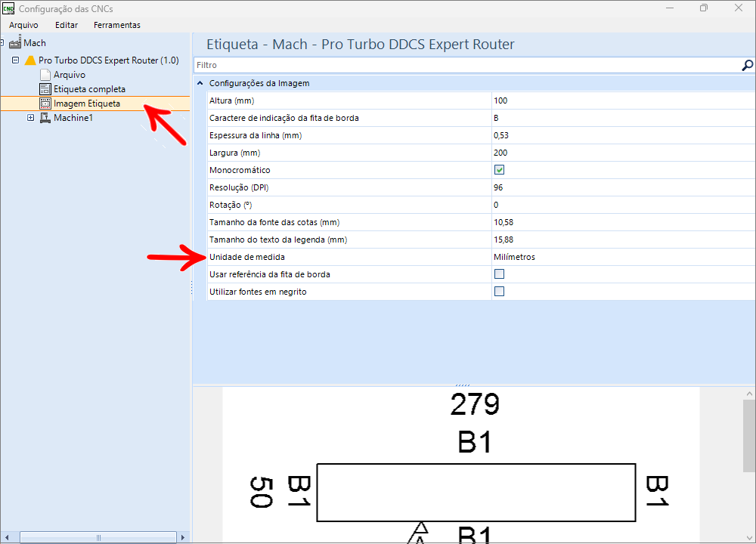Collapse the Pro Turbo DDCS Expert Router node

coord(15,60)
